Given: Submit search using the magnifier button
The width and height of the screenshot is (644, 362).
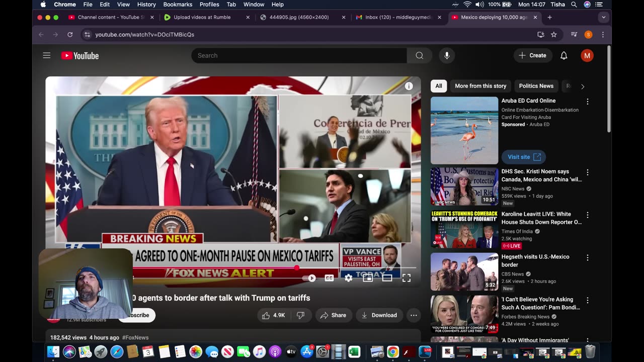Looking at the screenshot, I should click(x=419, y=55).
